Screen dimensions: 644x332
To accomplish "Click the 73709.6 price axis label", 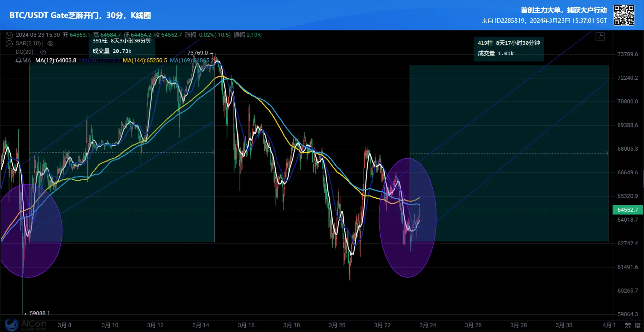I will tap(628, 54).
